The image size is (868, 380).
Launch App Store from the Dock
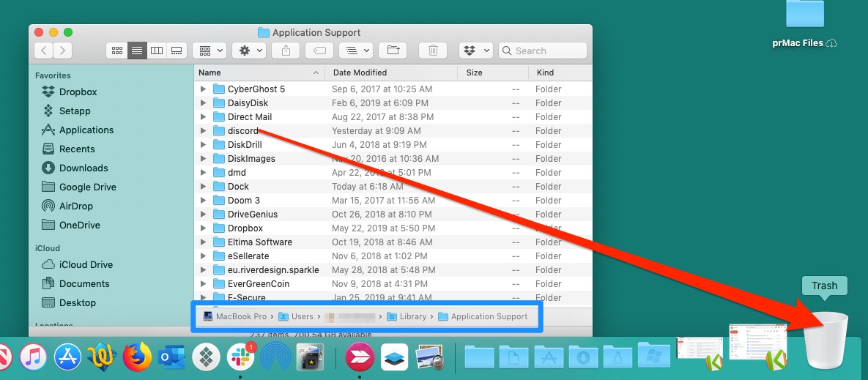(67, 357)
